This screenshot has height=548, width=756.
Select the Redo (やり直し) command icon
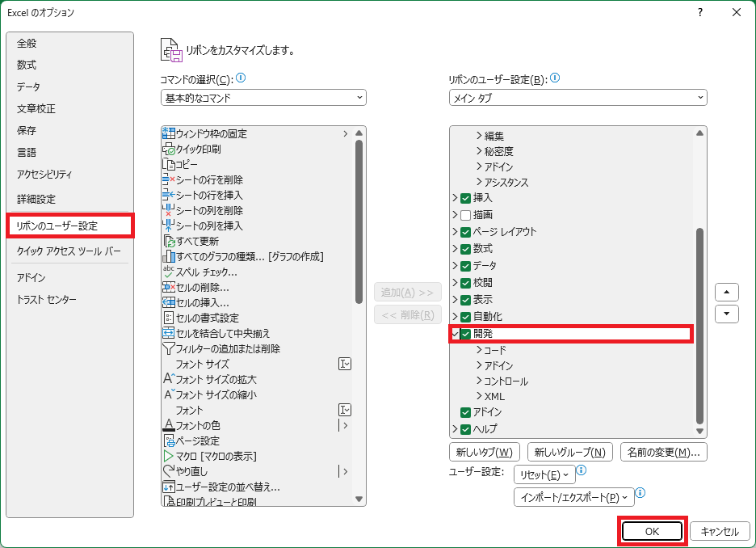pos(169,472)
